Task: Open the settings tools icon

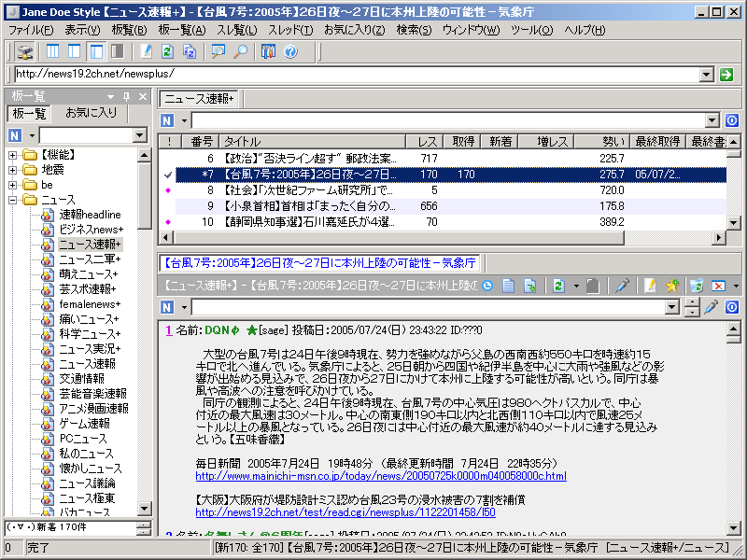Action: [x=268, y=51]
